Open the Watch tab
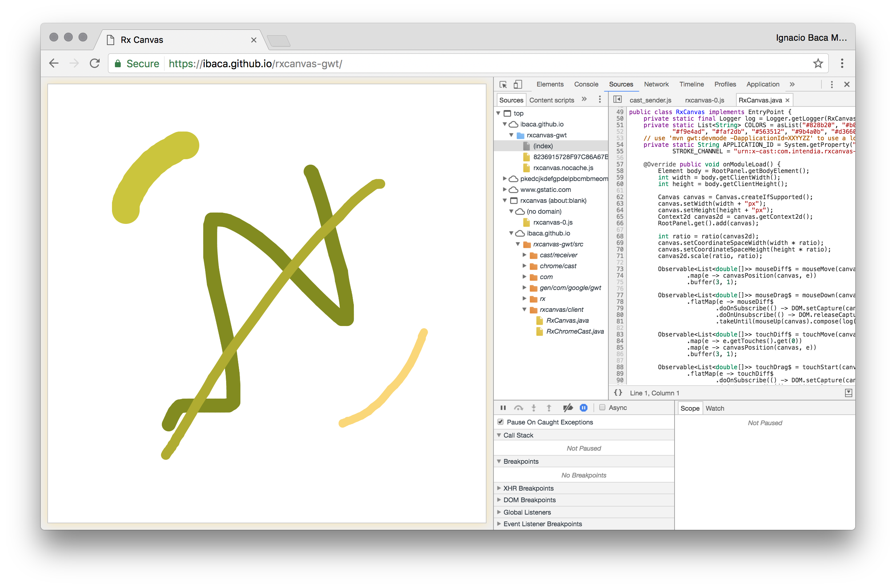Image resolution: width=896 pixels, height=588 pixels. click(x=715, y=408)
